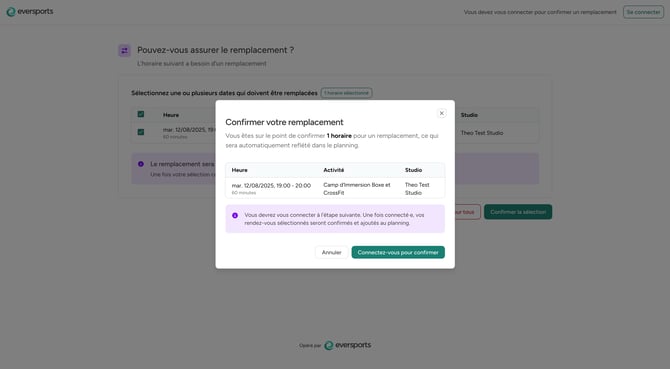This screenshot has width=670, height=369.
Task: Click the info icon in the dialog's purple notice
Action: point(235,215)
